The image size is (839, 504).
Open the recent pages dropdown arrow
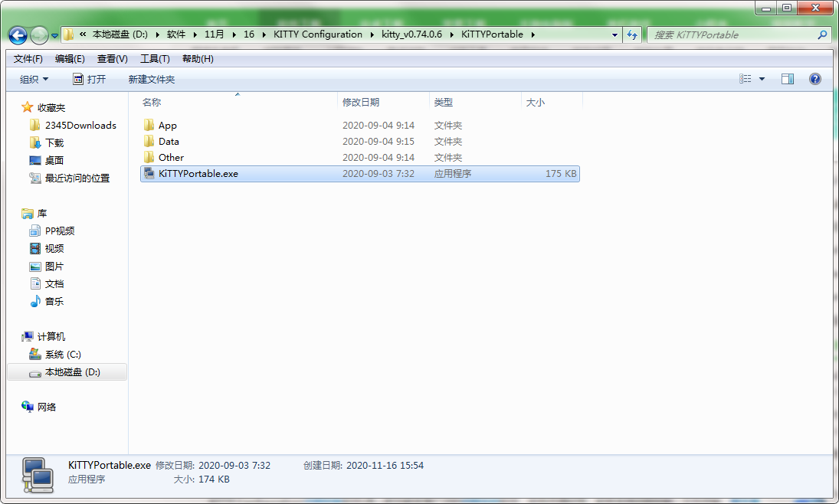tap(54, 36)
